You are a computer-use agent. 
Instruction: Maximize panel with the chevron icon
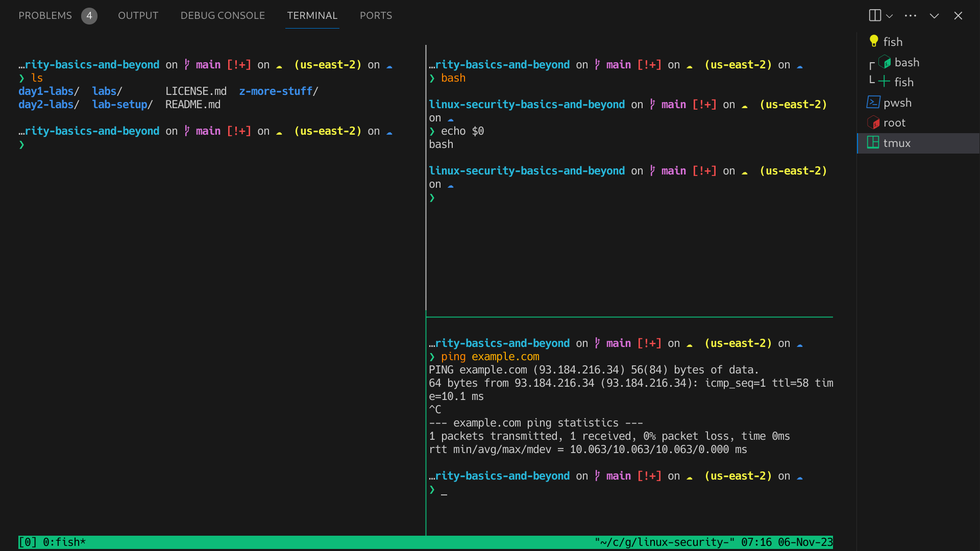click(934, 16)
